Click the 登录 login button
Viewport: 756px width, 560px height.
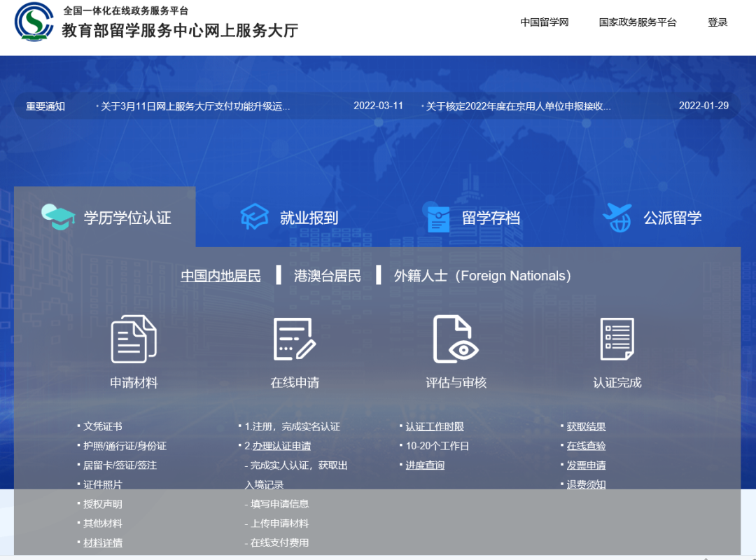717,22
